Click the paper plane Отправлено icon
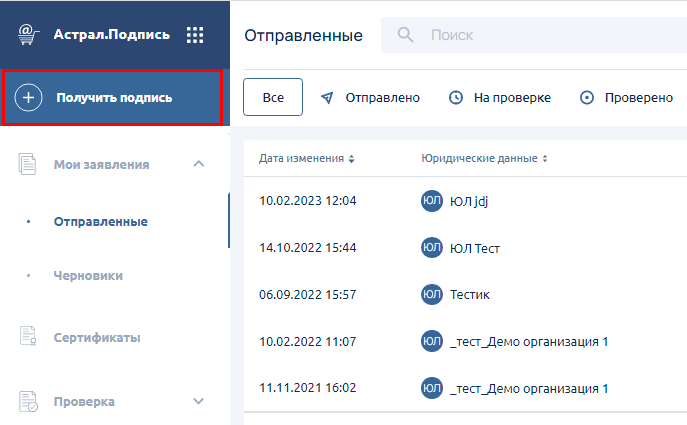 (x=327, y=97)
